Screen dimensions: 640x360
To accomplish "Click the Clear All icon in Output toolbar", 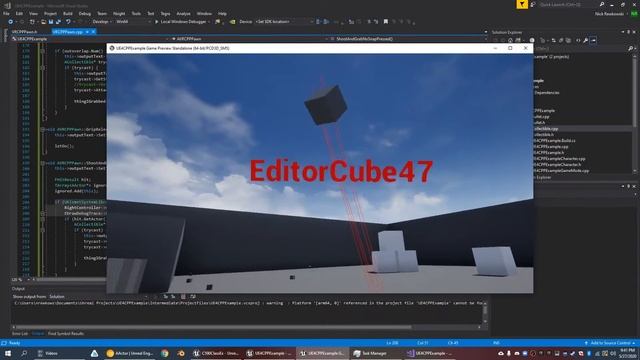I will point(183,297).
